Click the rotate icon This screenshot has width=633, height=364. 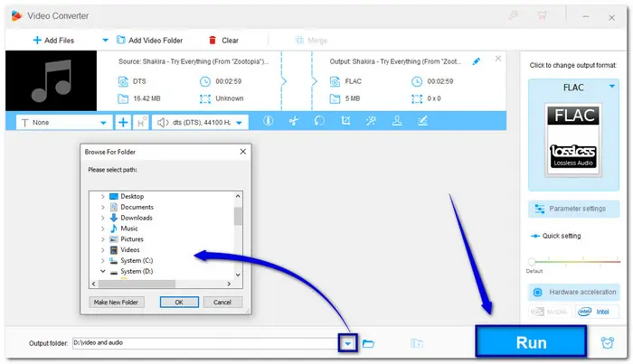[319, 121]
